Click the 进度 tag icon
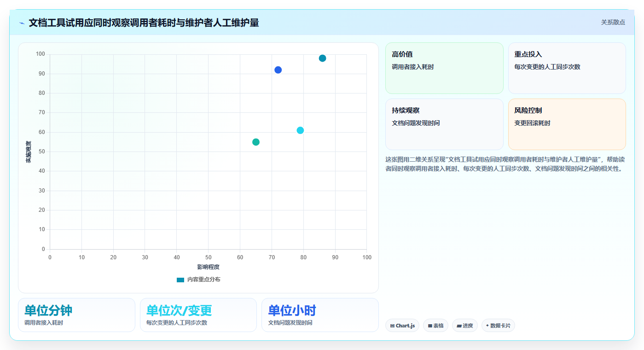This screenshot has height=350, width=644. [x=459, y=326]
